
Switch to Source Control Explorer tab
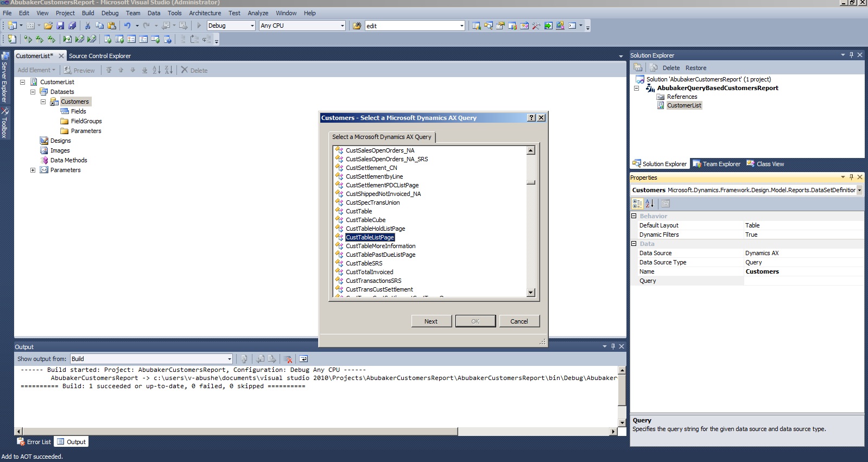pos(100,56)
